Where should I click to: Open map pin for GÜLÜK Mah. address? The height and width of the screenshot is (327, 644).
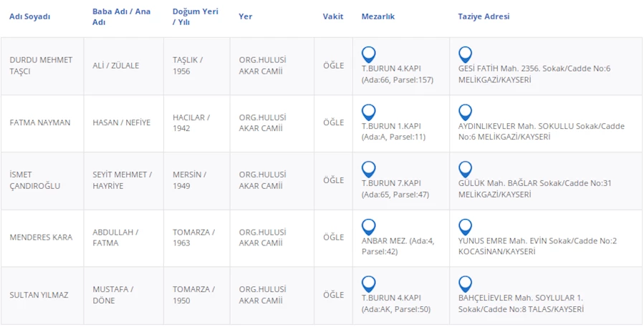[x=465, y=170]
